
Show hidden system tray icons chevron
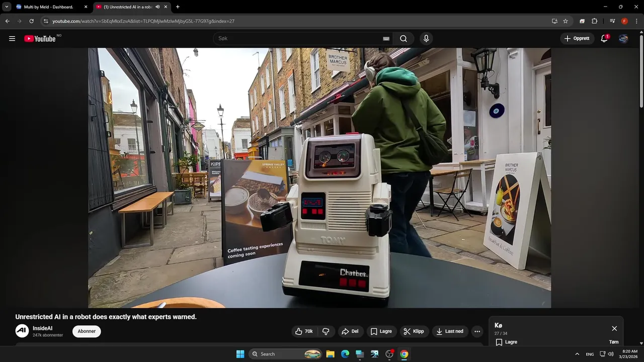[577, 354]
